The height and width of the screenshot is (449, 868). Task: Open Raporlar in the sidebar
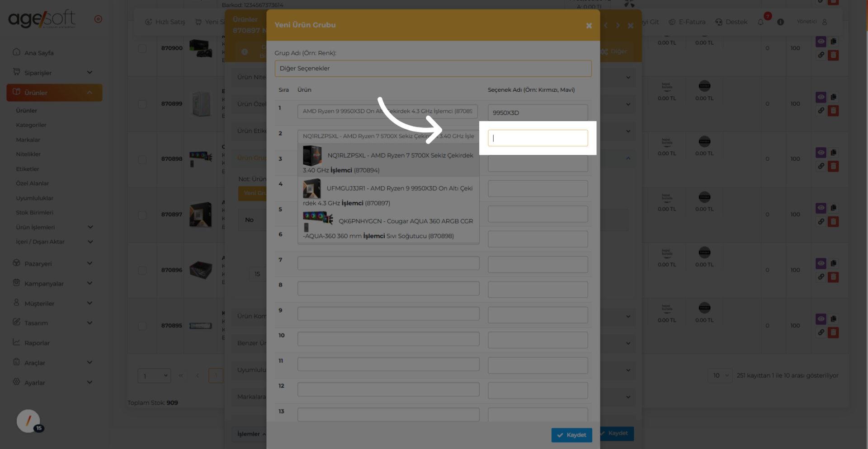[x=37, y=343]
